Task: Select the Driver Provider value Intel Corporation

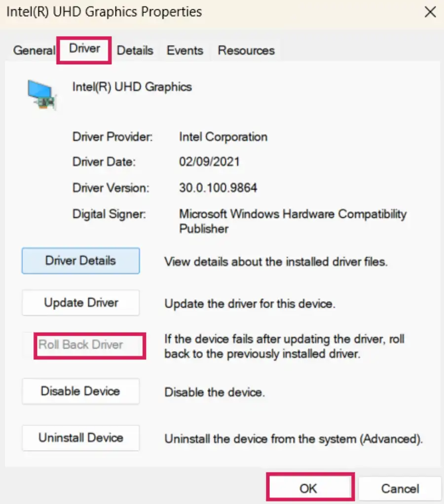Action: [223, 137]
